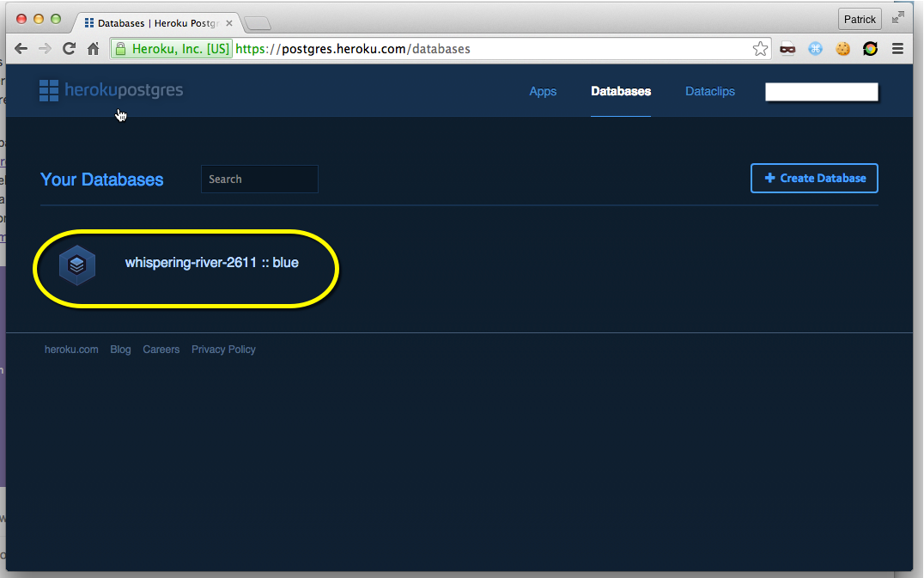Click the blue command-key extension icon
Screen dimensions: 924x578
coord(815,49)
